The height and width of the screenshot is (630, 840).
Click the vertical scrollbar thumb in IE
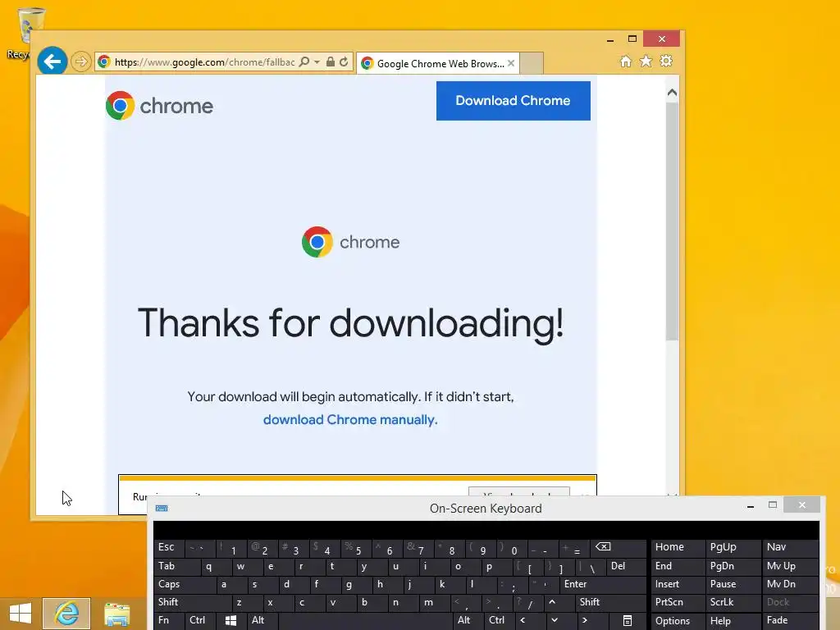tap(673, 221)
